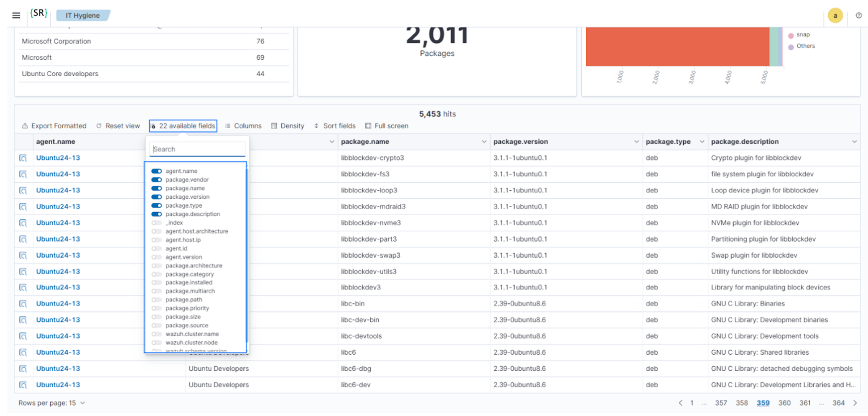868x416 pixels.
Task: Click the user avatar icon
Action: click(835, 16)
